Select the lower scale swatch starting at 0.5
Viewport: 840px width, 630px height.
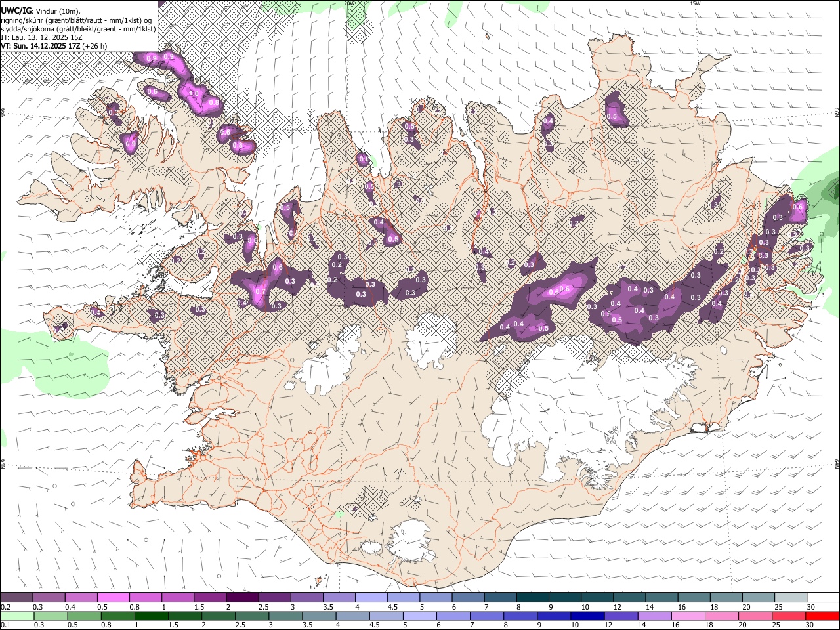click(84, 616)
